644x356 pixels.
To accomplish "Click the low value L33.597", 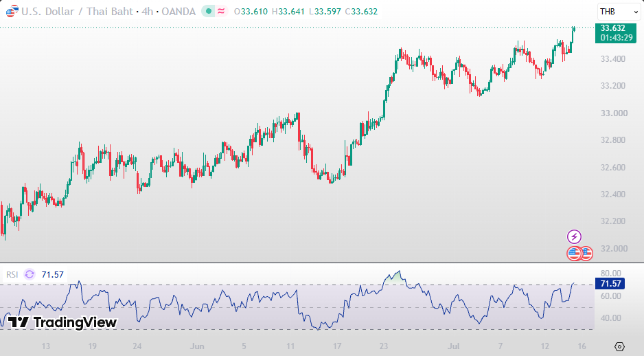I will pyautogui.click(x=325, y=12).
